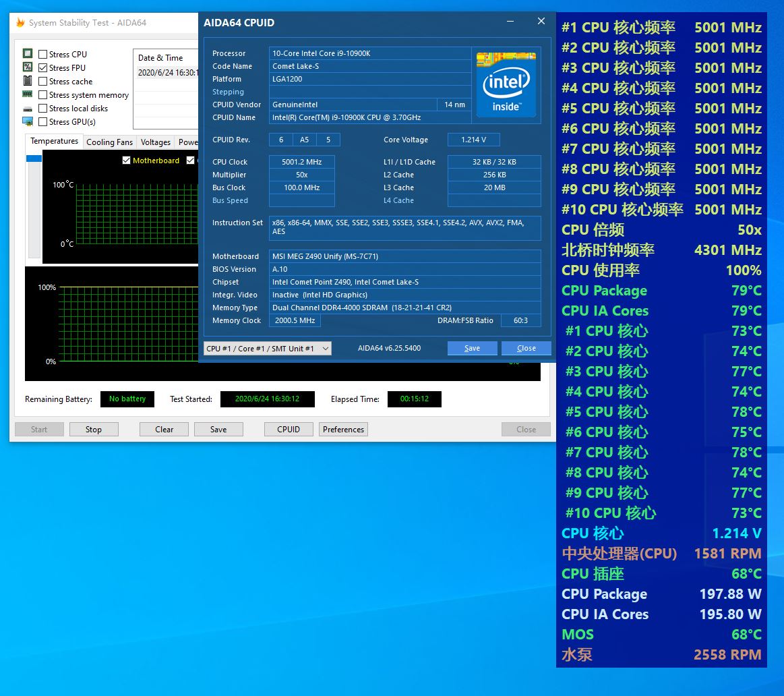Click the Stress FPU percent chip icon
This screenshot has width=784, height=696.
[x=28, y=67]
